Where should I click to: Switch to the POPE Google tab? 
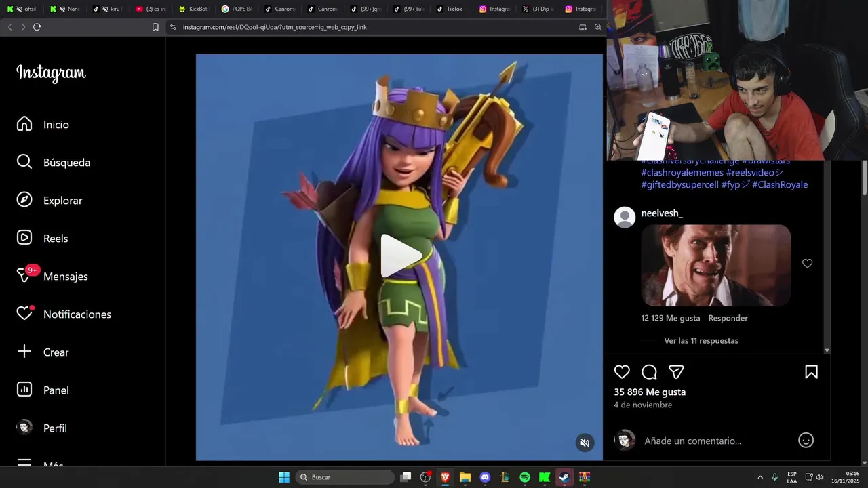pyautogui.click(x=237, y=9)
